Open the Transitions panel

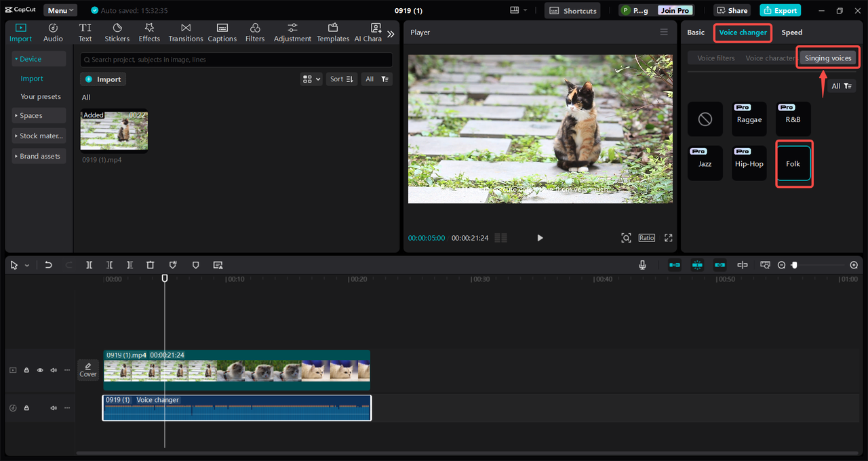pyautogui.click(x=186, y=33)
